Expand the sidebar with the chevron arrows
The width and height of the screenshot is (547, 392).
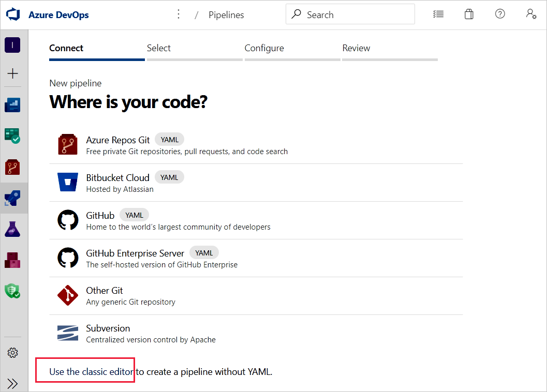13,383
